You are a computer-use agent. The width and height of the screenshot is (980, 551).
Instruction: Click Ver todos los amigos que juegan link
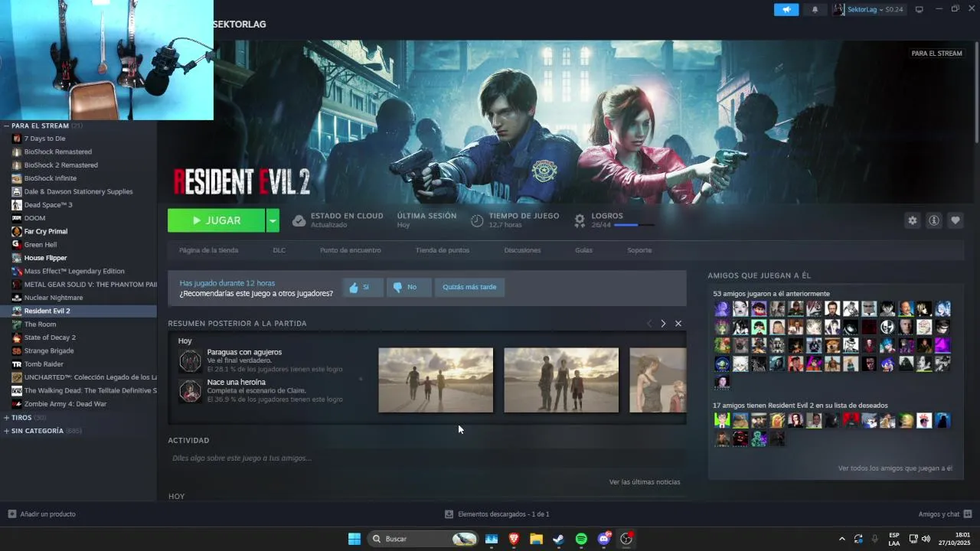tap(895, 468)
